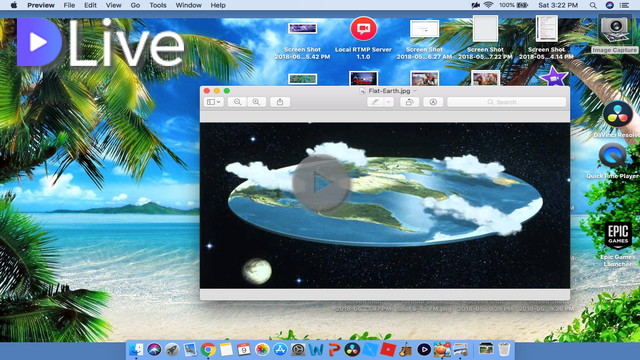Open App Store from the dock
This screenshot has height=360, width=640.
(x=280, y=350)
